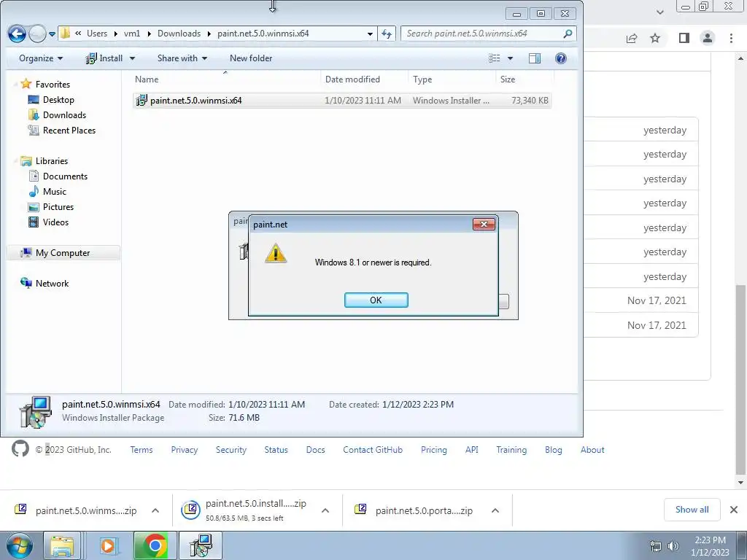
Task: Open the Organize menu
Action: (x=41, y=58)
